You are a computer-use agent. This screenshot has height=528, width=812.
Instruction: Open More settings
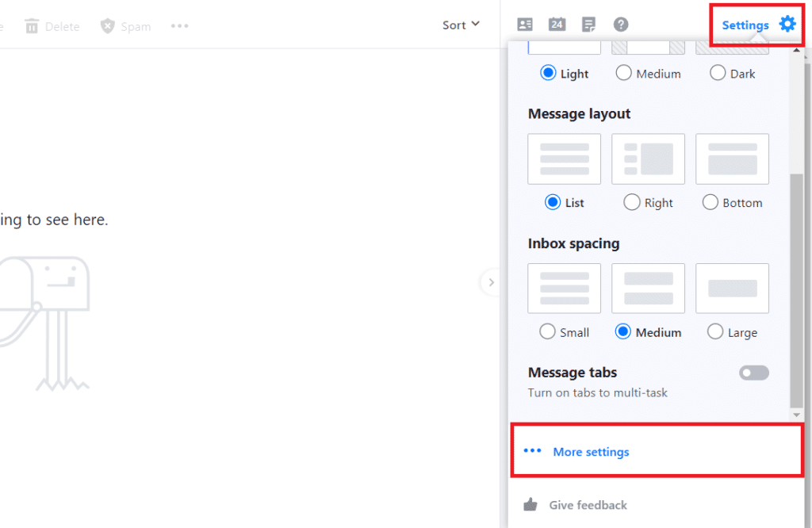click(591, 451)
